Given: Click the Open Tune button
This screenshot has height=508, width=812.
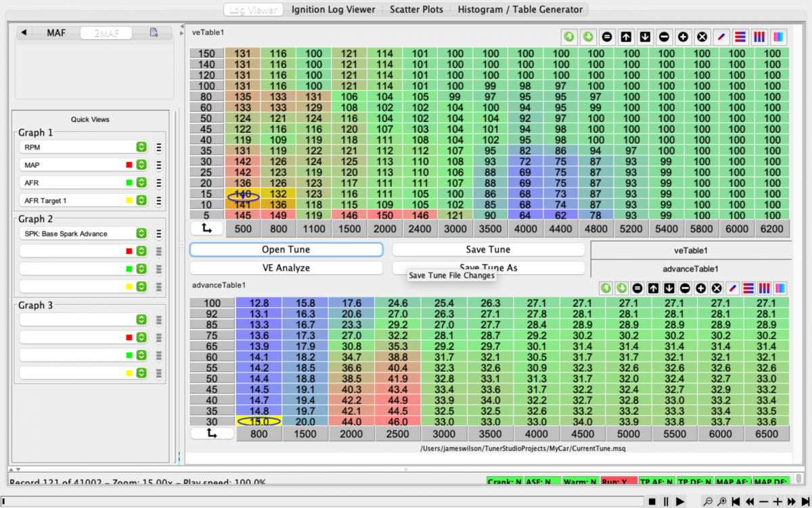Looking at the screenshot, I should tap(286, 250).
